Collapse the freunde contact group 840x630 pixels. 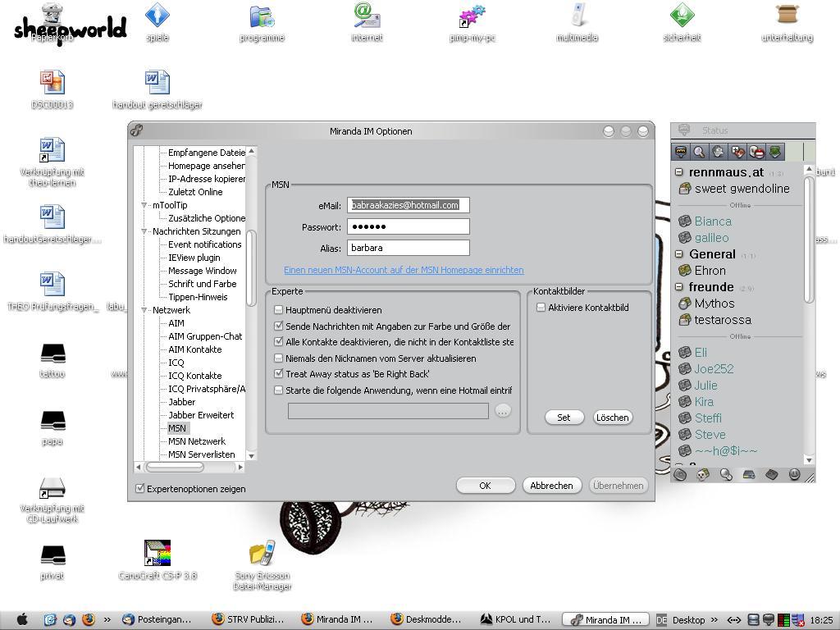click(678, 287)
